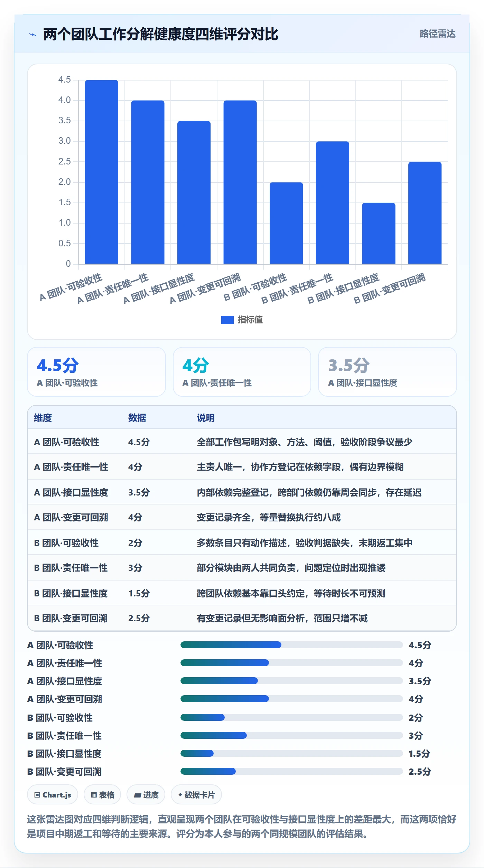Click the 数据 table column header
Screen dimensions: 484x868
(x=137, y=418)
